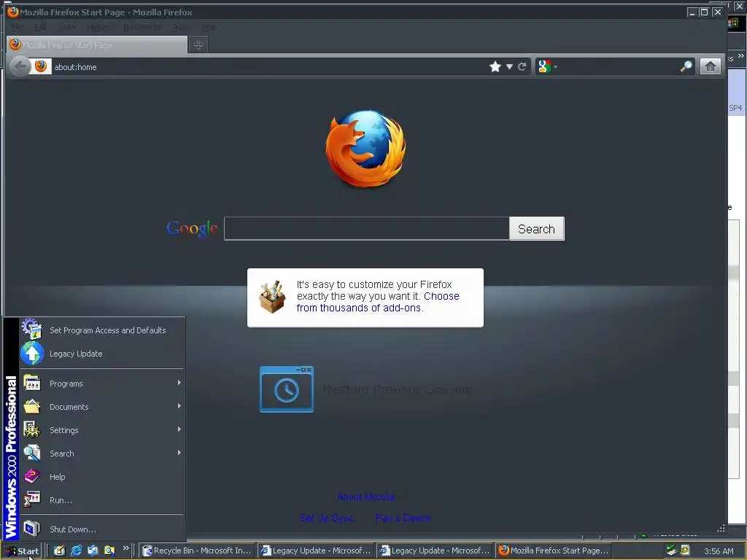
Task: Open the Edit menu in Firefox
Action: (41, 27)
